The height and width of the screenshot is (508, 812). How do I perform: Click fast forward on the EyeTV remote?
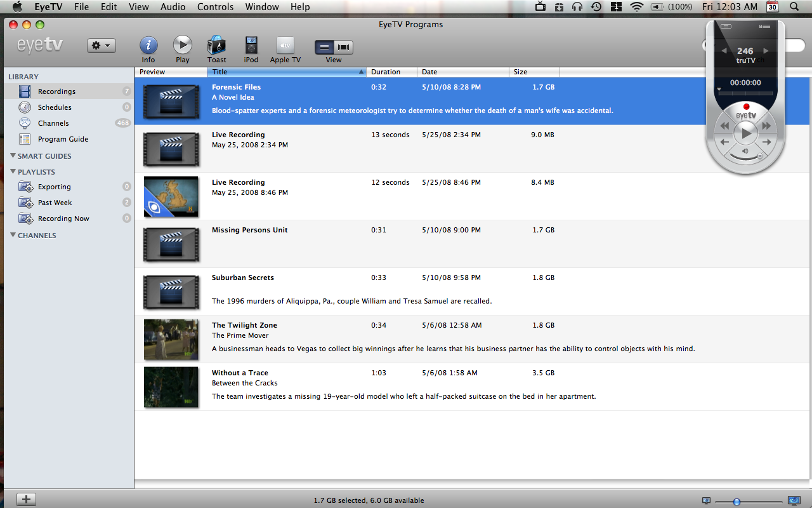(x=767, y=126)
